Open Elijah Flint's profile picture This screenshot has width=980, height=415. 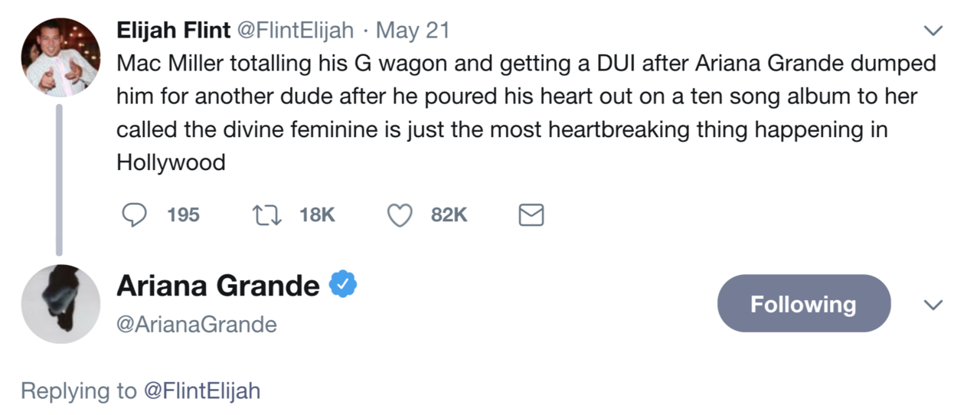(60, 57)
